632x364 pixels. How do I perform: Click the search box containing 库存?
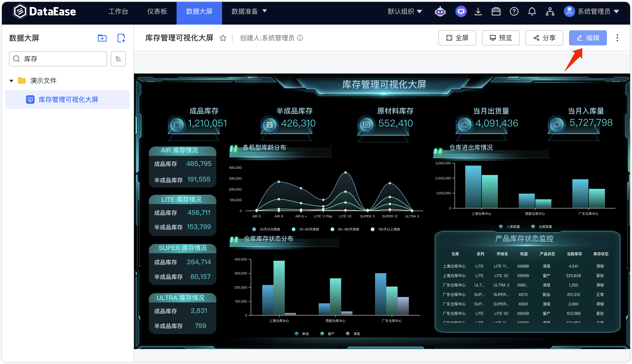(58, 59)
